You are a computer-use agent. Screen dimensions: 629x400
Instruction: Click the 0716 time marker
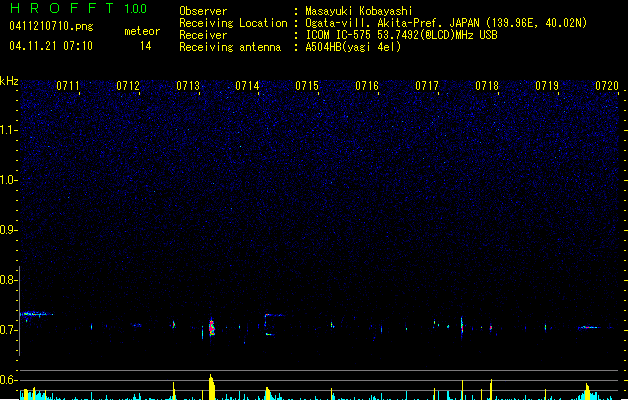pyautogui.click(x=367, y=86)
